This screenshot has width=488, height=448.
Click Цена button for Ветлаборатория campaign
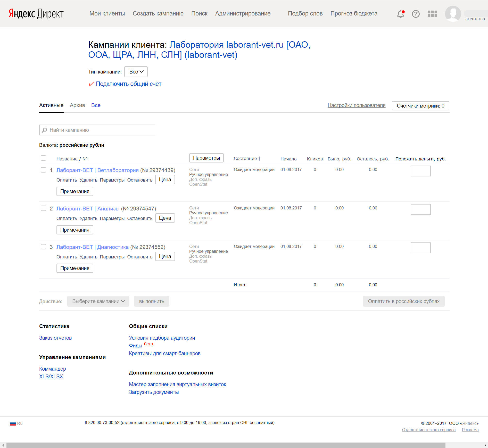(165, 180)
